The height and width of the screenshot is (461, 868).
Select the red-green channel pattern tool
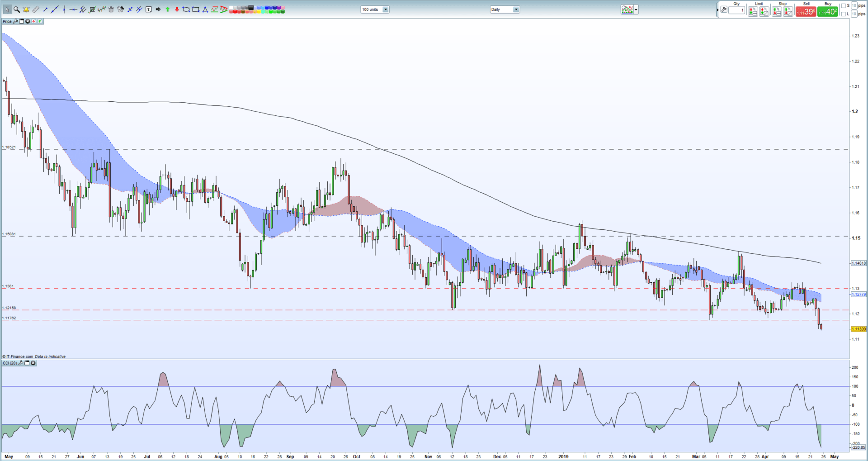click(214, 9)
